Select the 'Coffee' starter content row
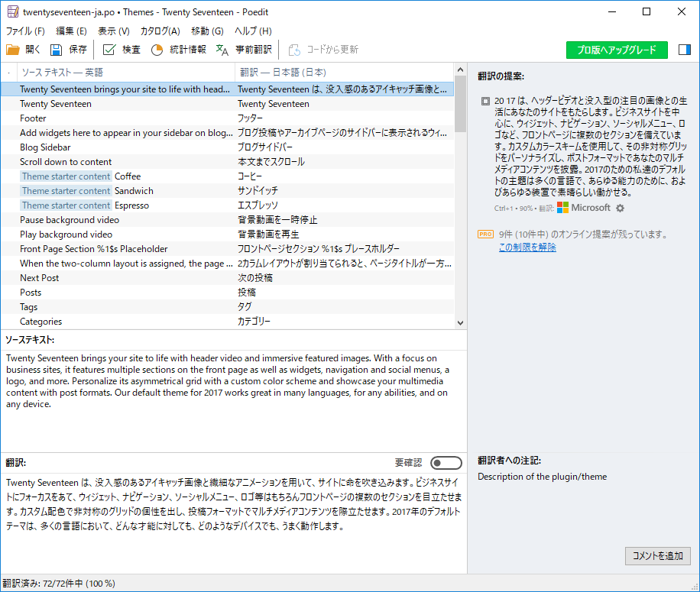This screenshot has height=592, width=700. (228, 176)
